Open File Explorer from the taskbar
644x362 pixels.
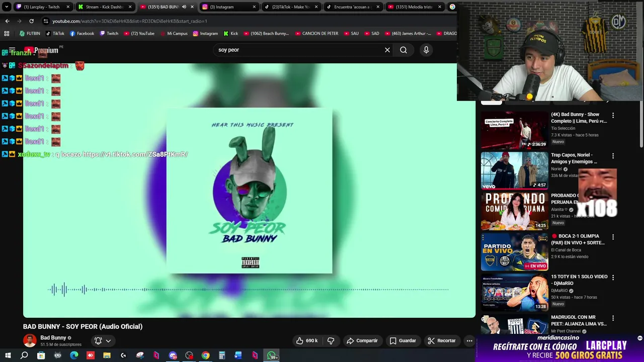(107, 355)
